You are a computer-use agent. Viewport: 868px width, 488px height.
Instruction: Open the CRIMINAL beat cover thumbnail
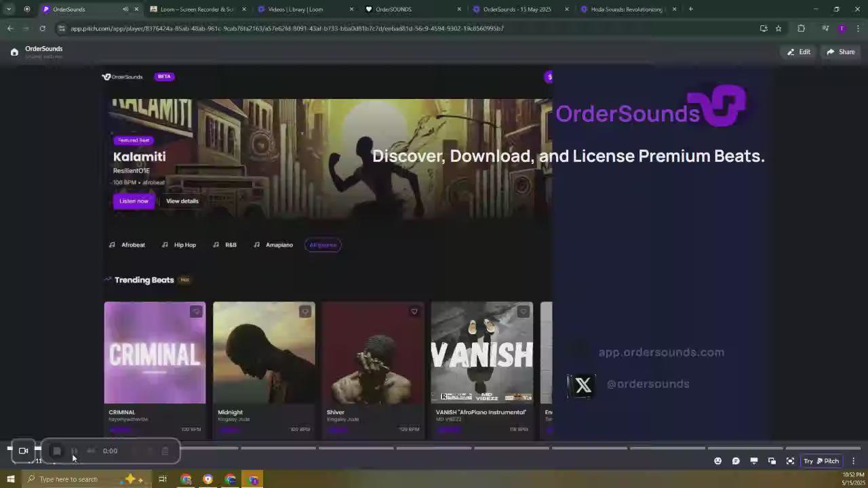pyautogui.click(x=155, y=352)
